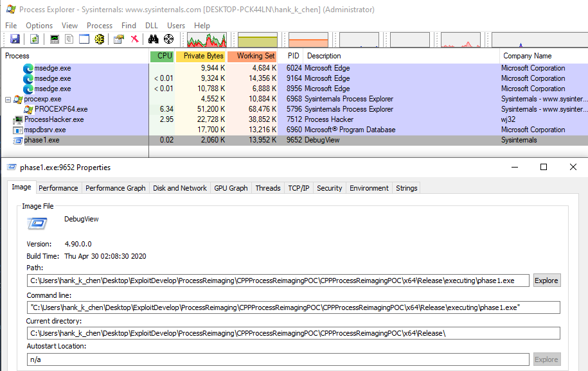Select the PROCEXP64.exe process row
This screenshot has width=588, height=371.
pyautogui.click(x=295, y=109)
